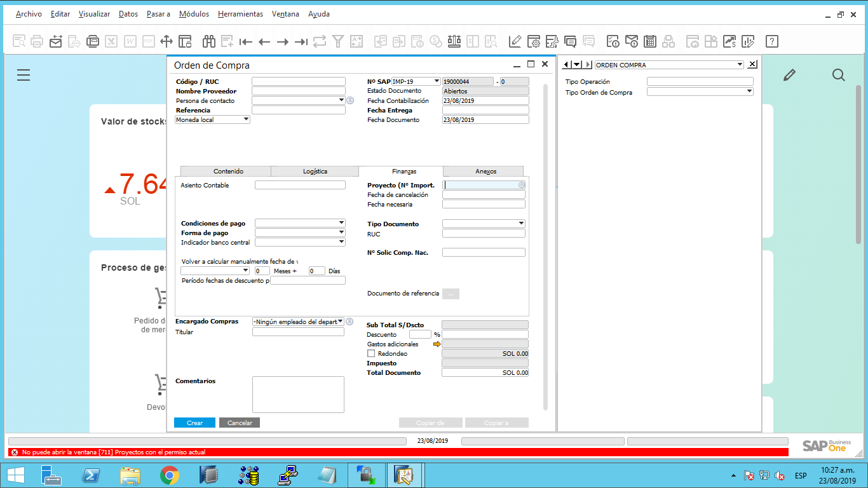Click the Cancelar button

(240, 423)
